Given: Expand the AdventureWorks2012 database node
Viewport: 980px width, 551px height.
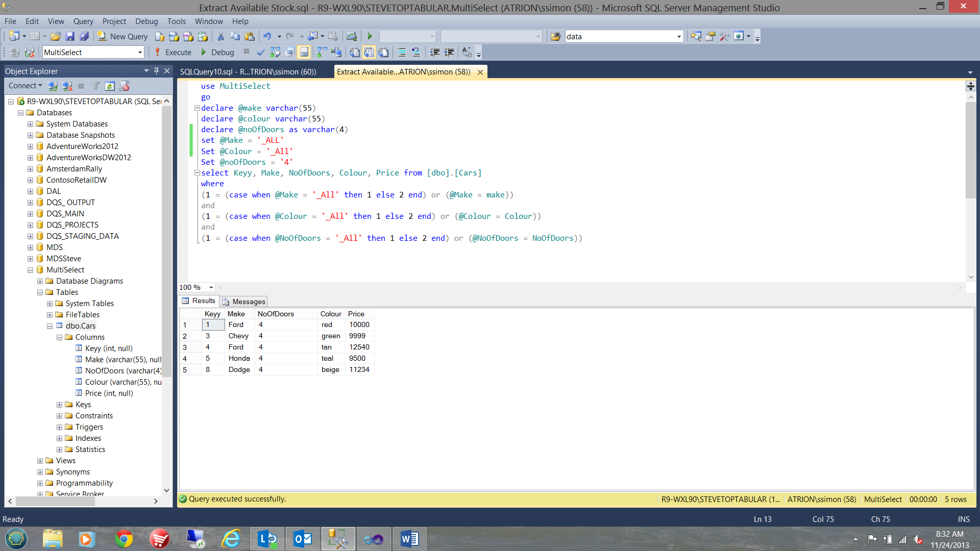Looking at the screenshot, I should coord(30,146).
